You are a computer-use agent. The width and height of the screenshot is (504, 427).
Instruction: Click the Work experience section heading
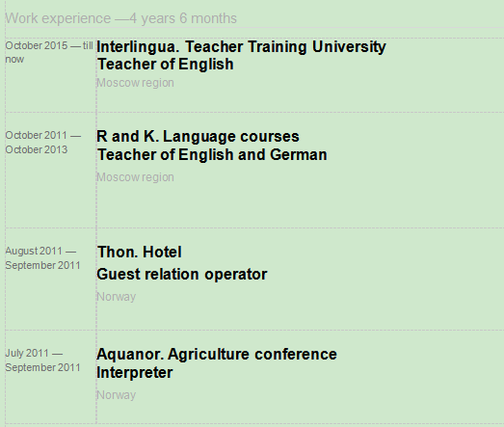click(120, 18)
